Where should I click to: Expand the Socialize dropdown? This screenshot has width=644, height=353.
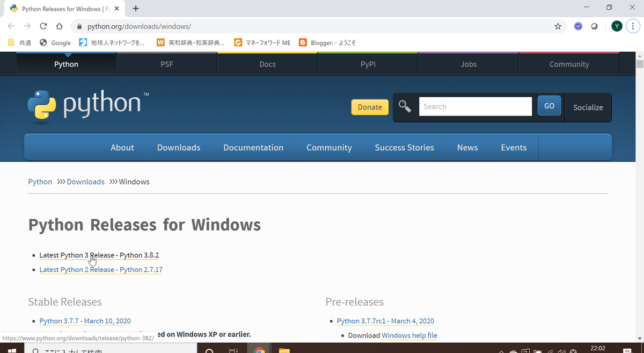[x=588, y=107]
